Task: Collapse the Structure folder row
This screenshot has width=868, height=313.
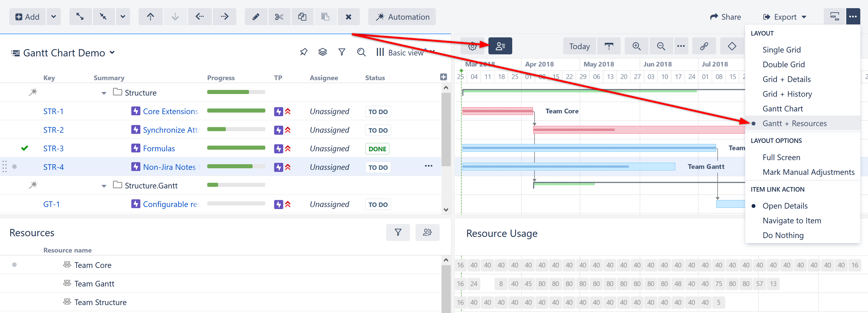Action: (x=104, y=93)
